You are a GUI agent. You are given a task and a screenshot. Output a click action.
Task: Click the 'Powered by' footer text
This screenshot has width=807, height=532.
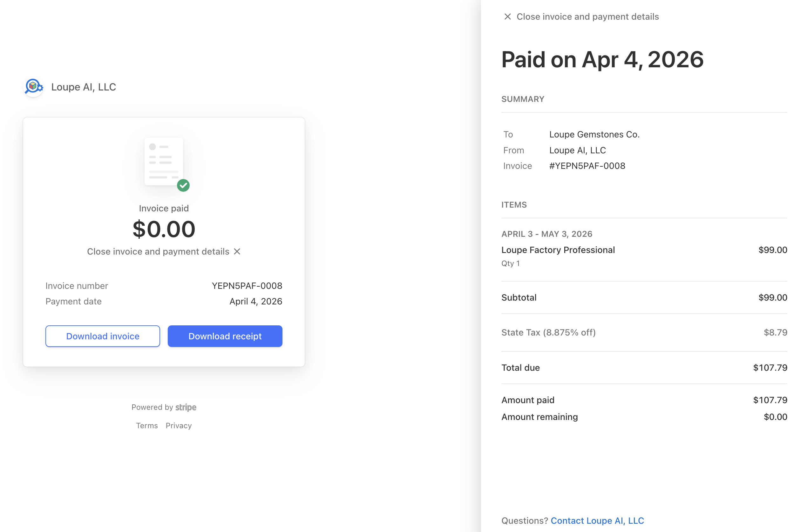152,407
